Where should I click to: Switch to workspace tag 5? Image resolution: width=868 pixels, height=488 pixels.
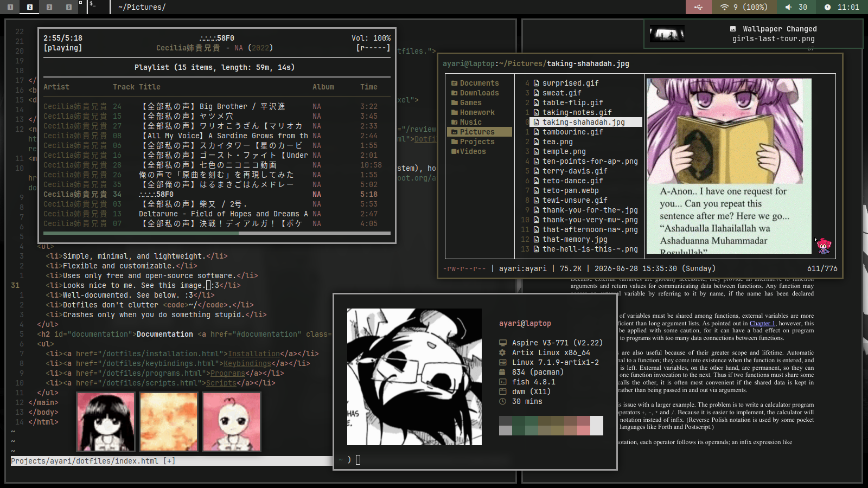(68, 7)
